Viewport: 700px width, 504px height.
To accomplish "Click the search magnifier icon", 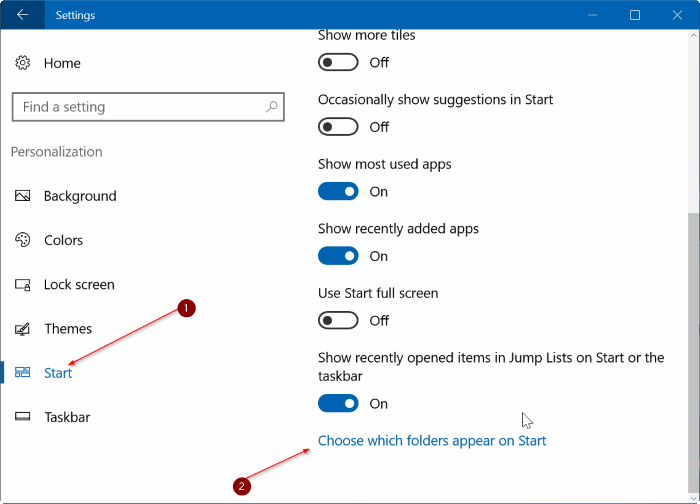I will [271, 107].
